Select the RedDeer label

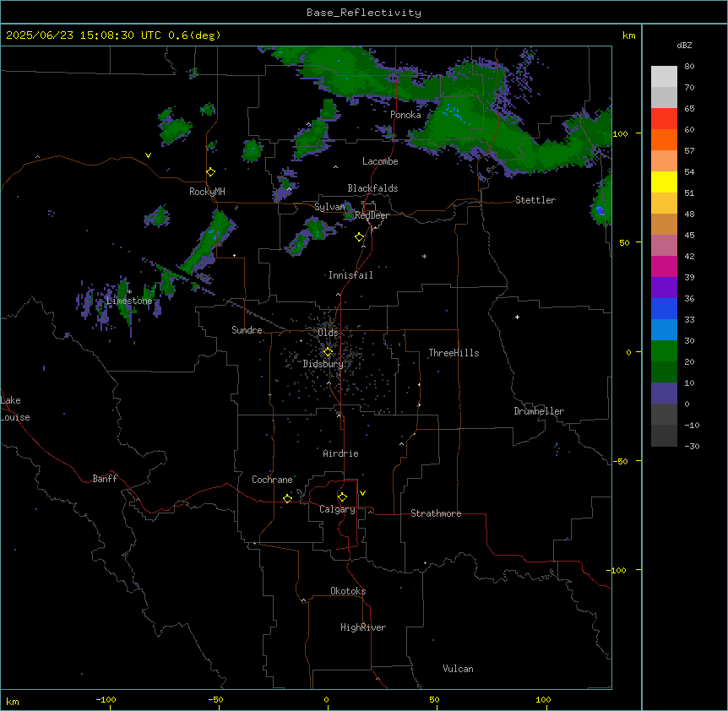(x=372, y=215)
